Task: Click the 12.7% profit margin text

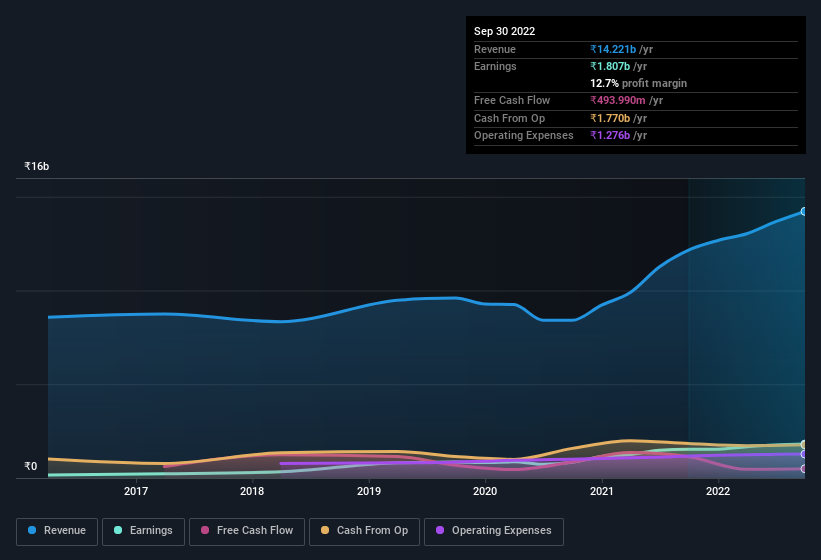Action: point(638,83)
